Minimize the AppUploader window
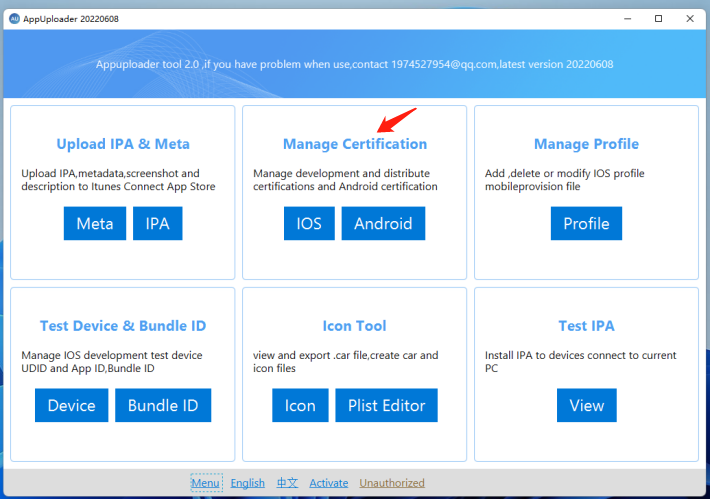Viewport: 710px width, 499px height. click(x=628, y=19)
